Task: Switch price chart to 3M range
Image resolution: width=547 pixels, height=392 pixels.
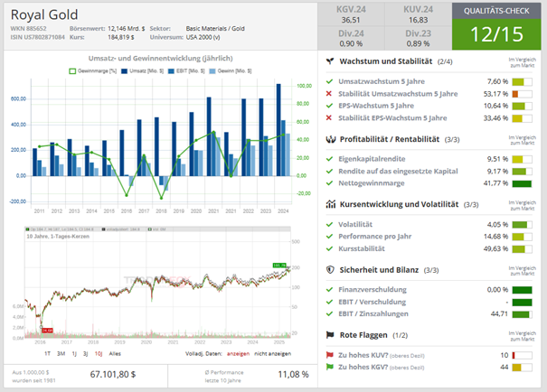Action: pyautogui.click(x=61, y=354)
